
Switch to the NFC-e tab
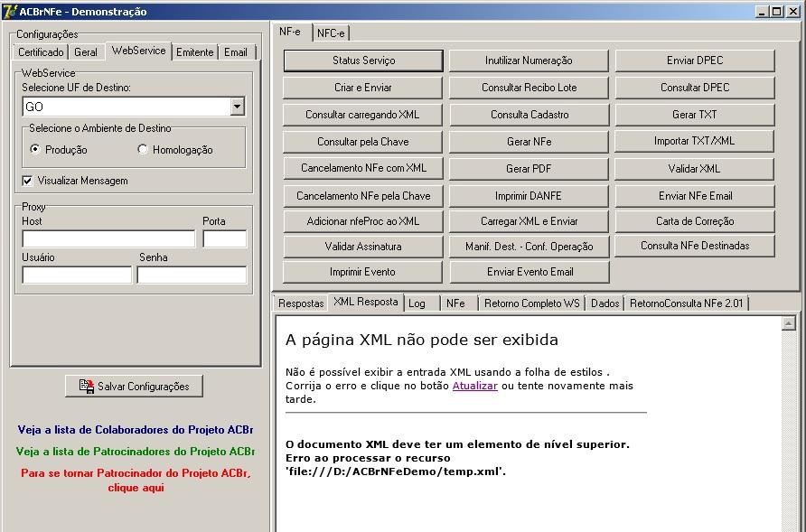(331, 33)
